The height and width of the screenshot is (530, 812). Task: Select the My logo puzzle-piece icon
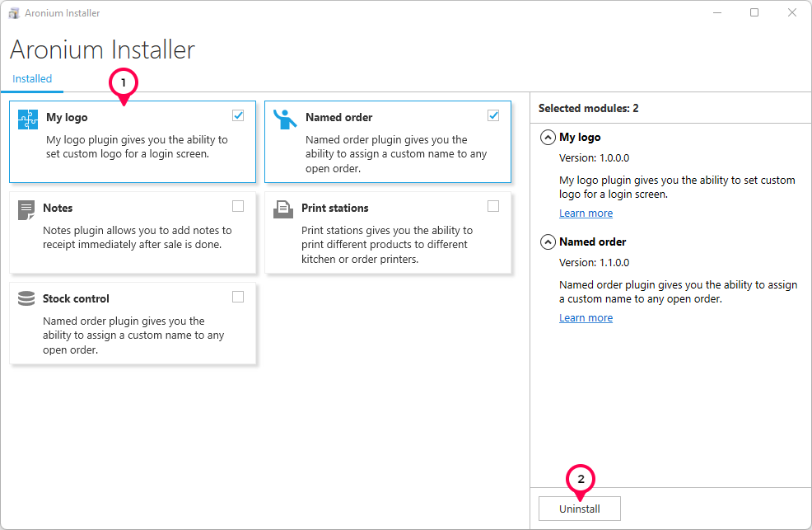[28, 120]
